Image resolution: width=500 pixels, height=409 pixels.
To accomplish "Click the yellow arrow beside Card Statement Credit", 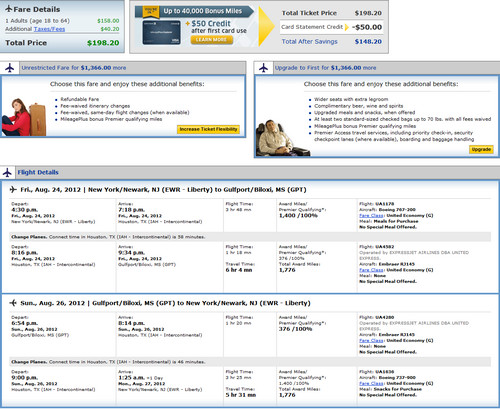I will 347,27.
